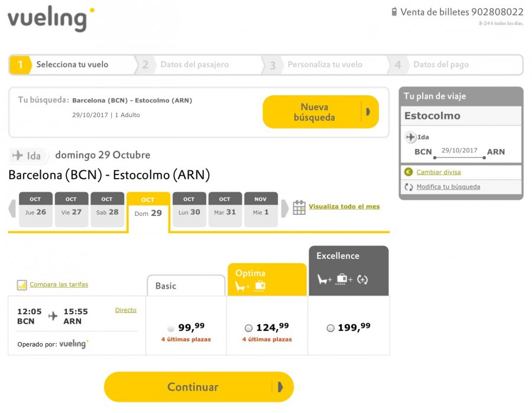Switch to the Sab 28 Oct date tab
This screenshot has width=532, height=413.
pyautogui.click(x=107, y=209)
